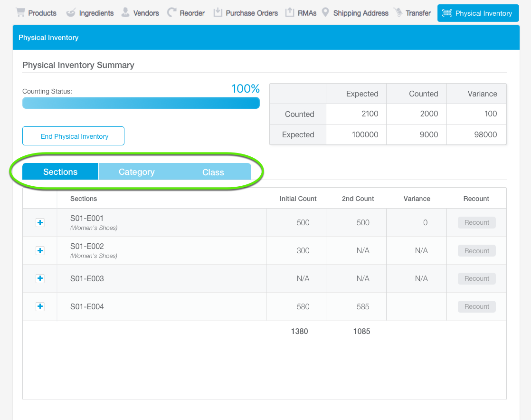Click the RMAs upload icon
The width and height of the screenshot is (531, 420).
(x=290, y=12)
